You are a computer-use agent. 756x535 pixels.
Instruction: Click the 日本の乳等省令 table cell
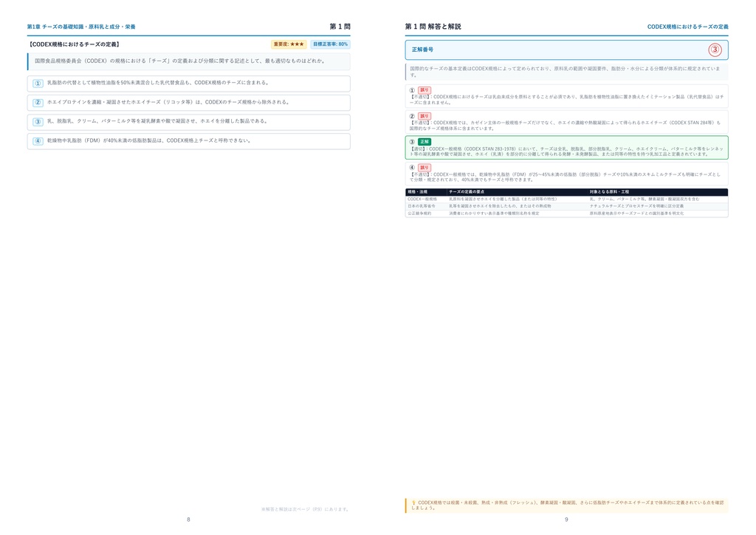pos(422,206)
